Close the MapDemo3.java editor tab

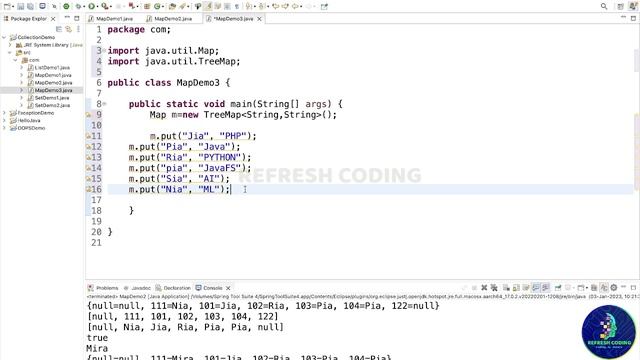[259, 19]
